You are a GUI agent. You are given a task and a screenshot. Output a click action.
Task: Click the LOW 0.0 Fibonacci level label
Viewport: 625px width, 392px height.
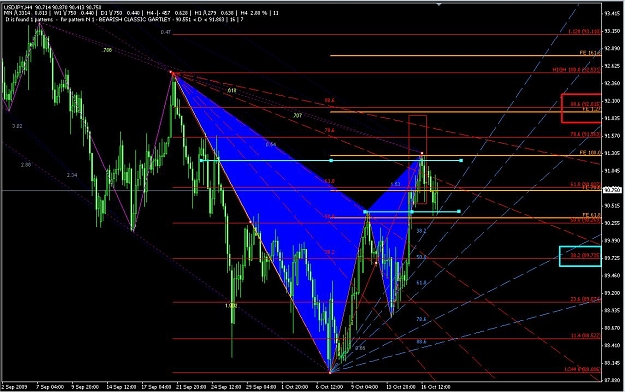582,370
